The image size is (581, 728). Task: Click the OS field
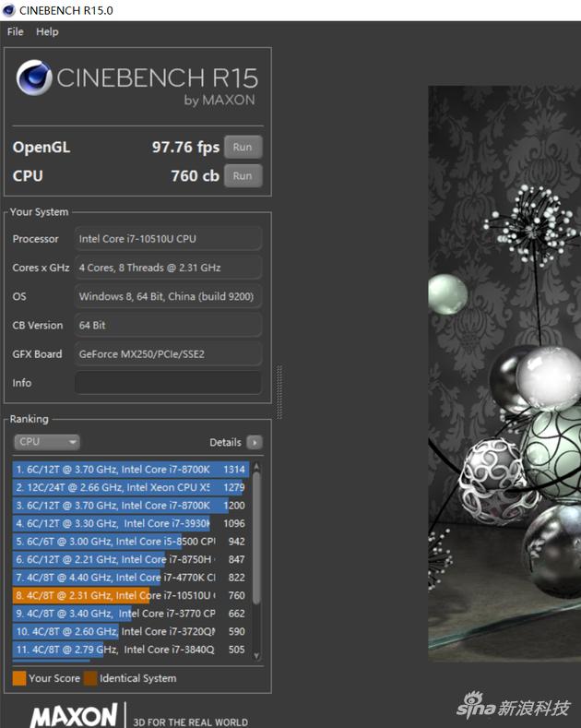point(168,296)
